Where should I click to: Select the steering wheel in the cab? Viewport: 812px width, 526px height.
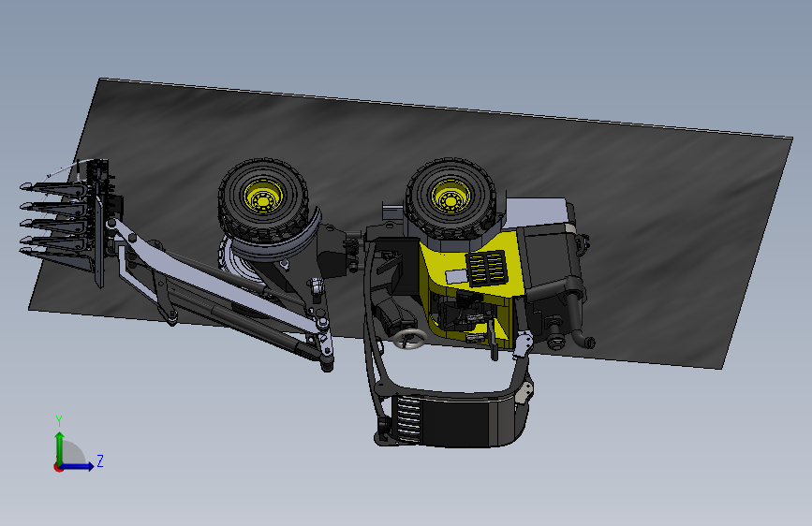coord(409,340)
